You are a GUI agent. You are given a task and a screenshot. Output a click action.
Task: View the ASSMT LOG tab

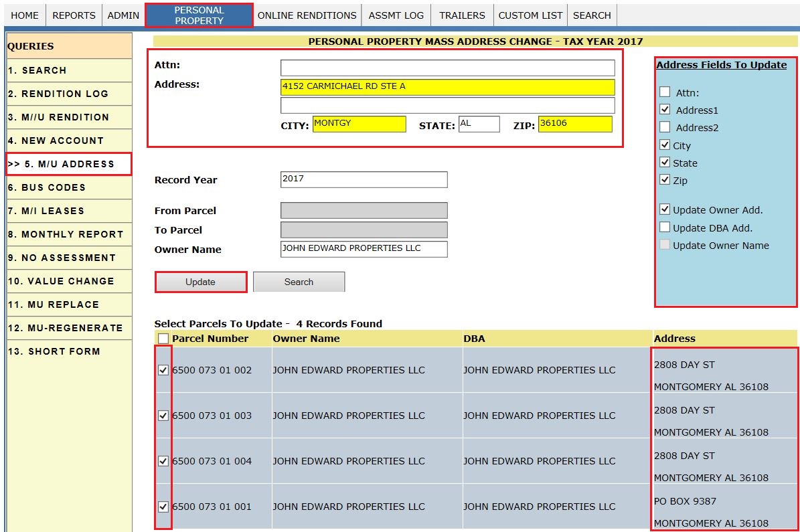coord(396,15)
